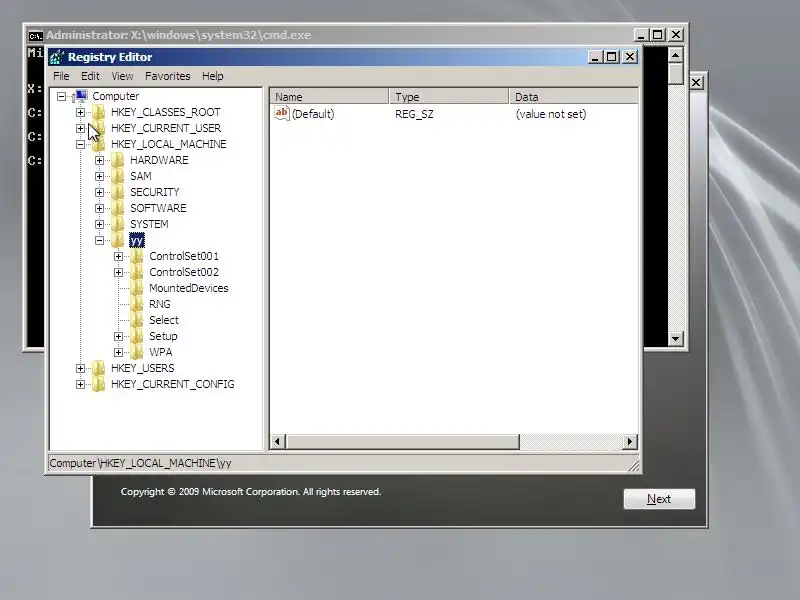Screen dimensions: 800x600
Task: Expand the ControlSet001 key
Action: pyautogui.click(x=118, y=256)
